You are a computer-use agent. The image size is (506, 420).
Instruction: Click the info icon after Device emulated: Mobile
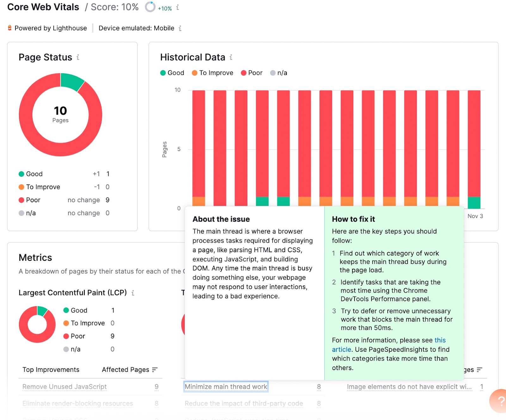180,28
